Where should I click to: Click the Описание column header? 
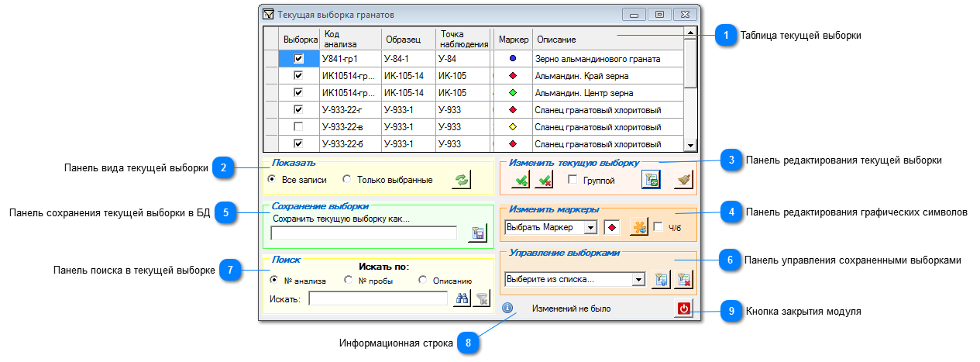click(x=608, y=39)
